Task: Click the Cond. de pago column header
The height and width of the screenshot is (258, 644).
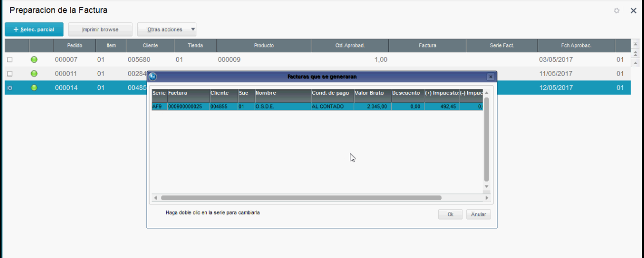Action: click(333, 95)
